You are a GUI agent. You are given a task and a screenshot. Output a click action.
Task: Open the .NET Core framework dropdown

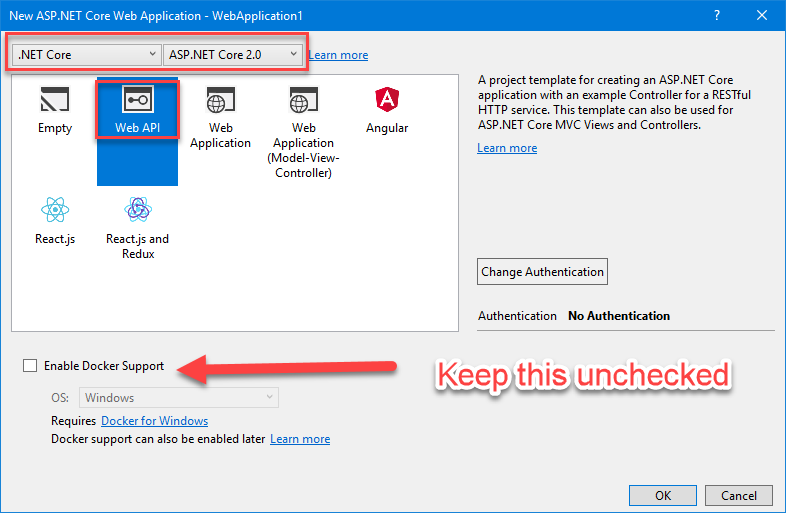click(87, 55)
